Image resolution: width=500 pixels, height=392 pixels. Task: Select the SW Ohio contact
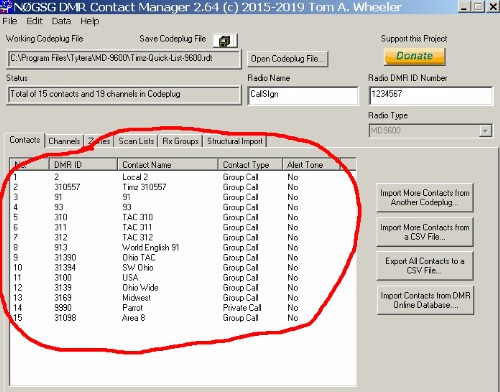(x=183, y=267)
